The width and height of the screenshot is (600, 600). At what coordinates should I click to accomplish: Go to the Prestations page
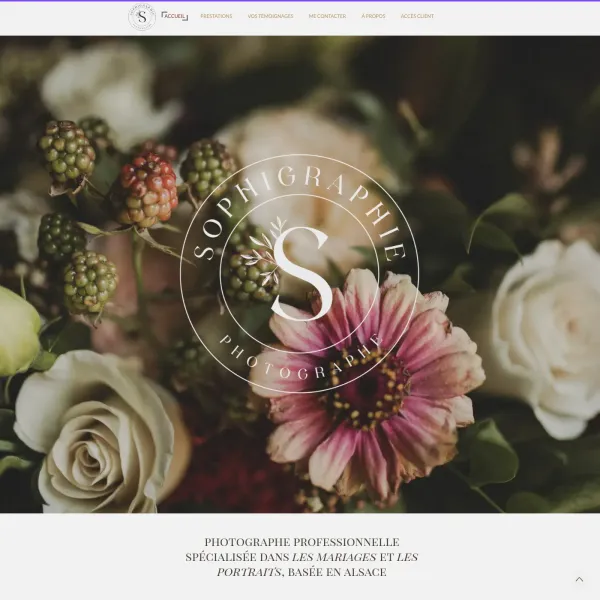click(216, 16)
